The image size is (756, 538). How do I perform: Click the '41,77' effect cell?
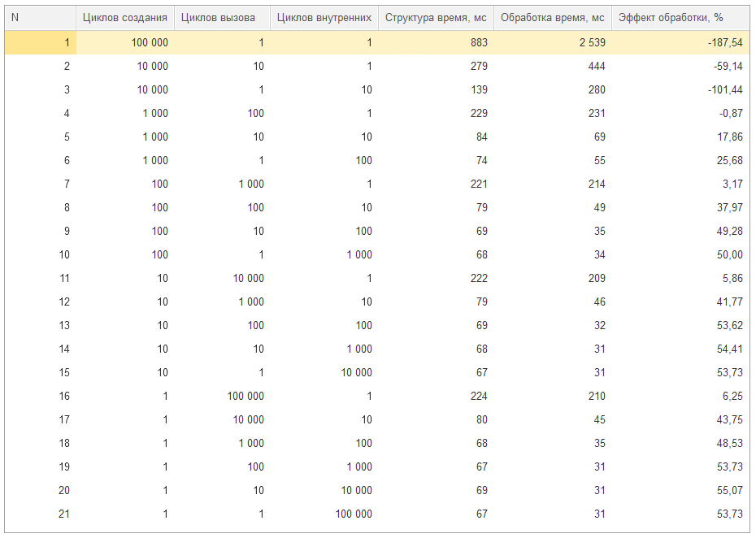click(x=680, y=302)
